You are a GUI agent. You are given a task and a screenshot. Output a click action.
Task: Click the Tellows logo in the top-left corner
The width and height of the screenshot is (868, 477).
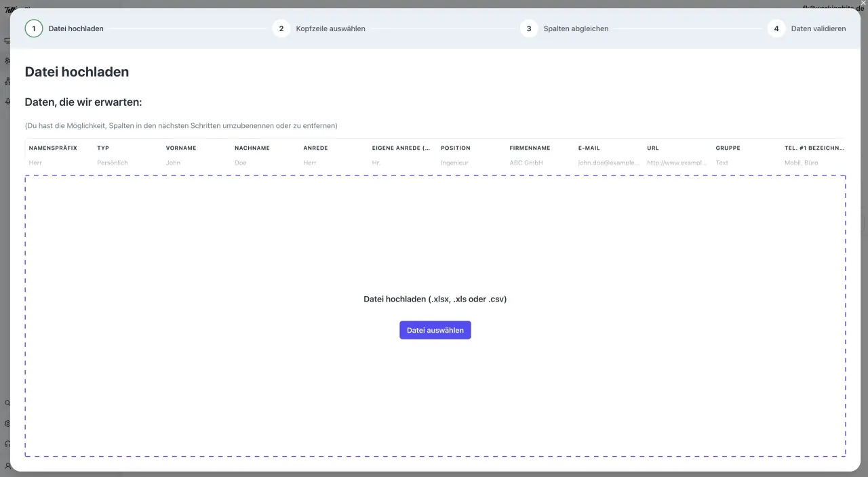tap(11, 9)
